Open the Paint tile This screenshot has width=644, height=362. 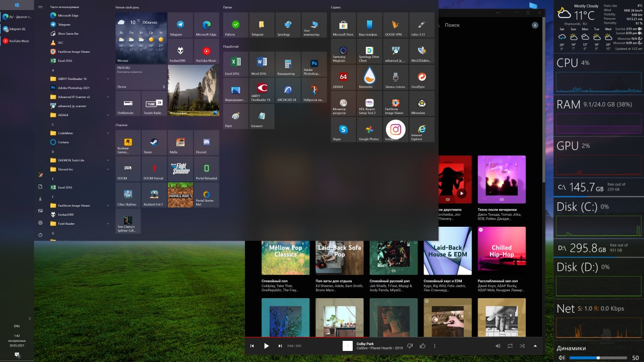(x=235, y=117)
